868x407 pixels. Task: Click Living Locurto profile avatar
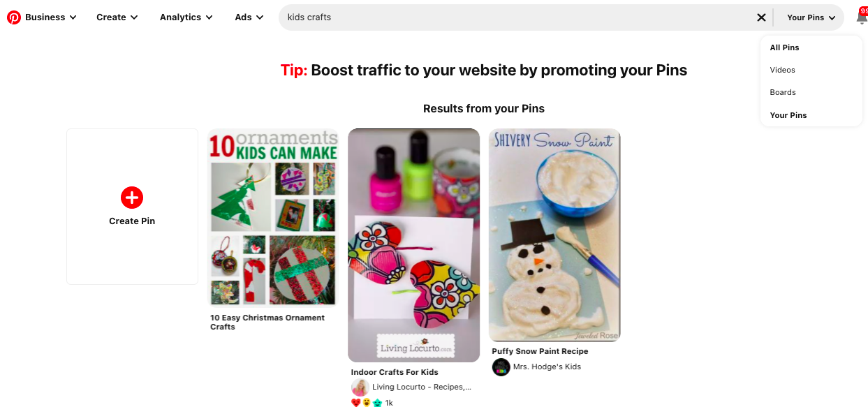tap(360, 387)
